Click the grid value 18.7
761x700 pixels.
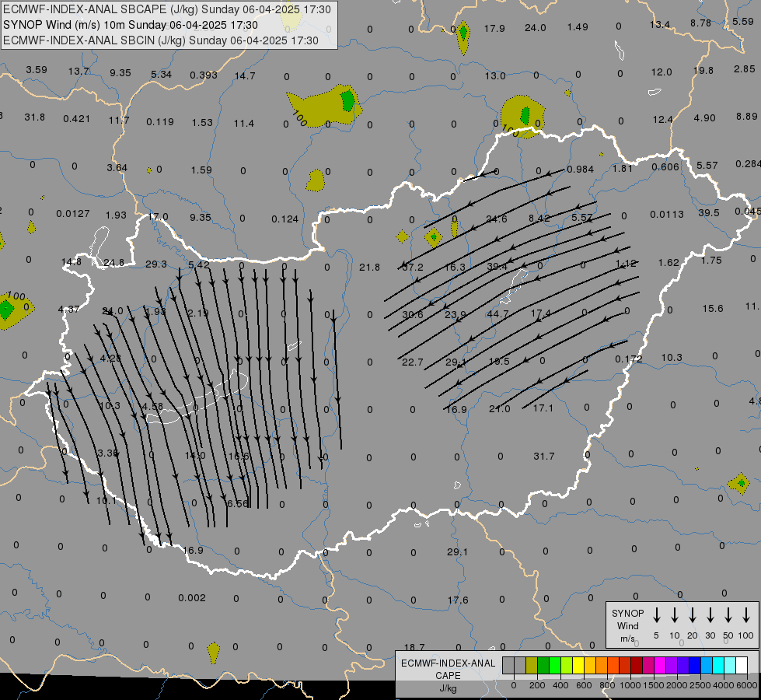click(x=414, y=647)
